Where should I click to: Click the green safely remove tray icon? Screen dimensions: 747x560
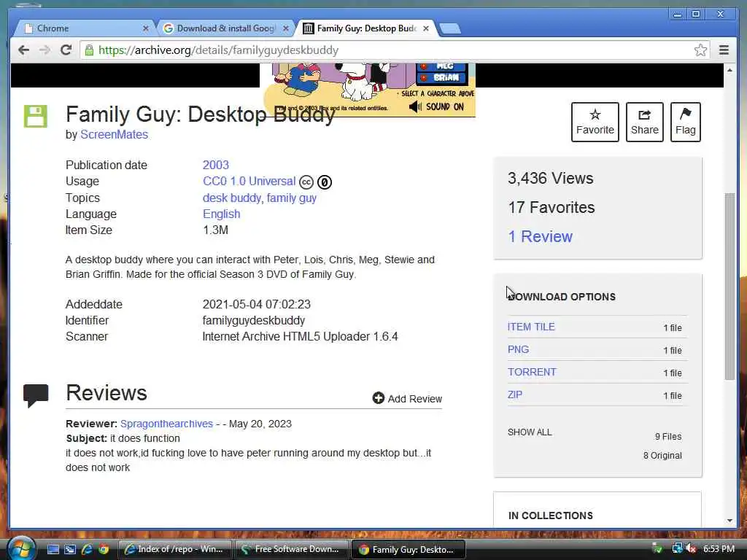(x=657, y=549)
